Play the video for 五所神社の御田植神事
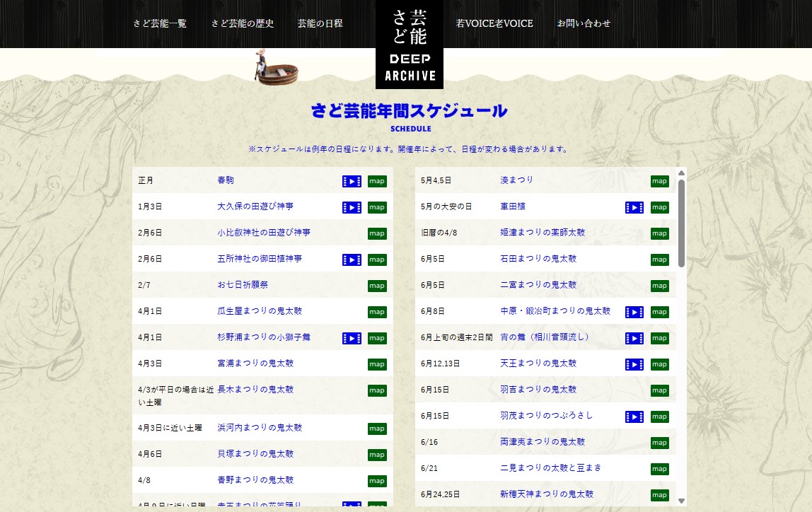812x512 pixels. click(352, 260)
